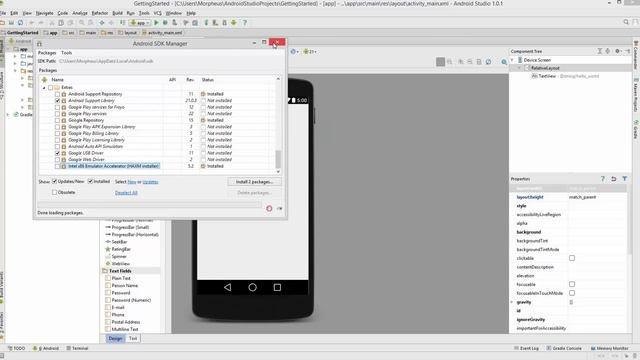Toggle the Installed show checkbox
Viewport: 640px width, 360px height.
click(x=91, y=181)
